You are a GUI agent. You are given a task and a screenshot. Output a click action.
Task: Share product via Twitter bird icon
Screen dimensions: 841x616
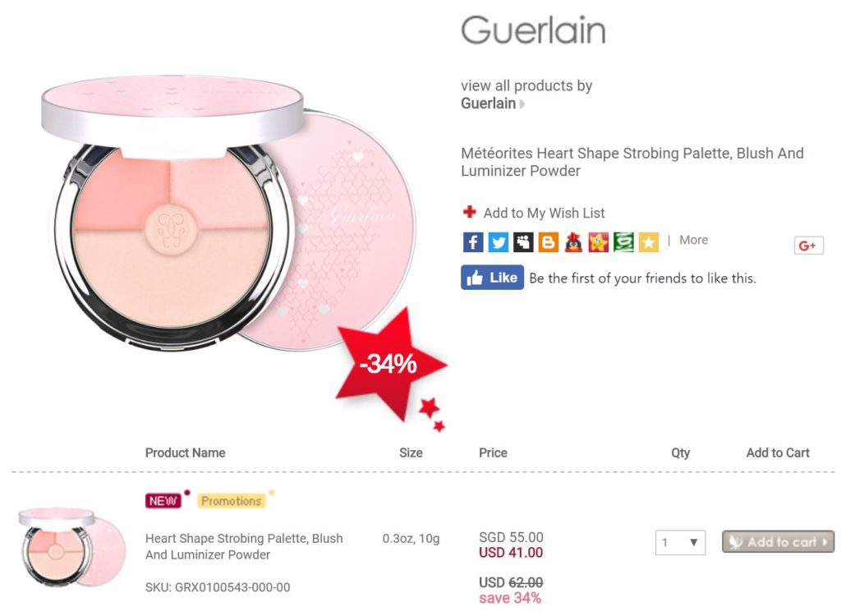point(498,241)
